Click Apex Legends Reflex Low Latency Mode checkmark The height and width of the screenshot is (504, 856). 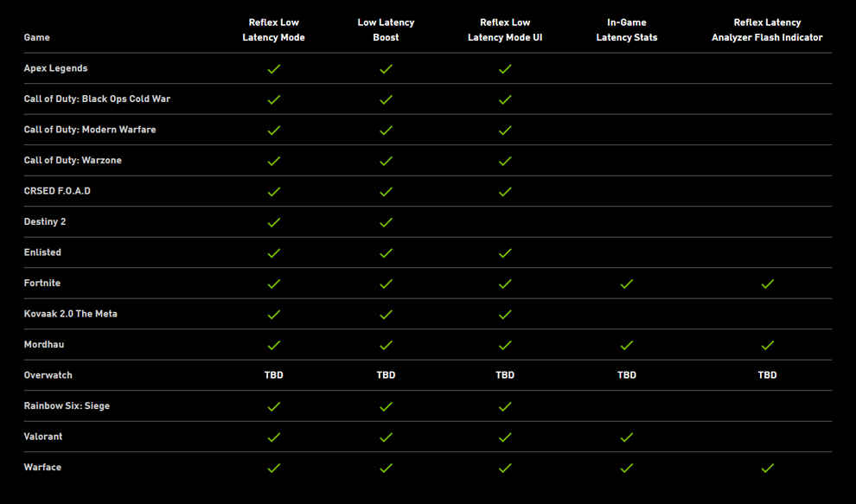click(x=274, y=69)
